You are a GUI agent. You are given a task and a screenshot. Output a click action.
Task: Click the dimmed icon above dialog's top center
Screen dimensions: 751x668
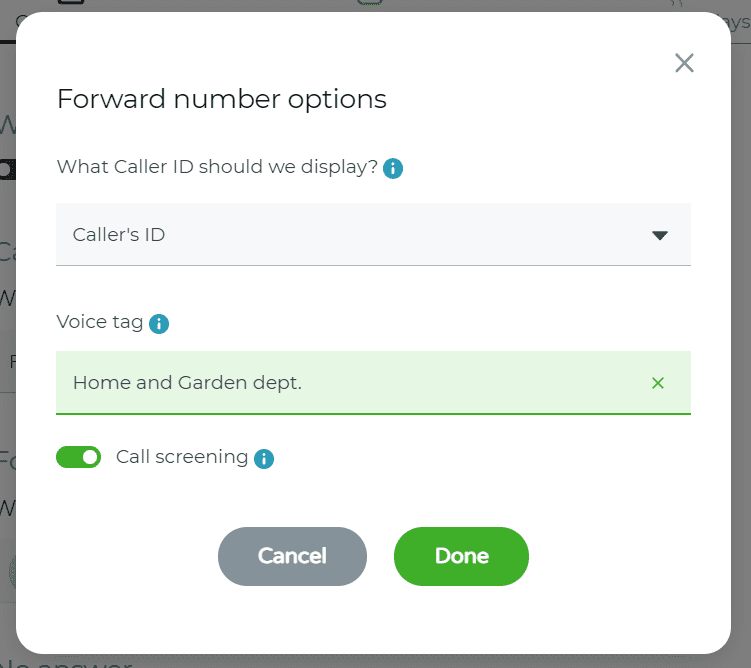(370, 4)
